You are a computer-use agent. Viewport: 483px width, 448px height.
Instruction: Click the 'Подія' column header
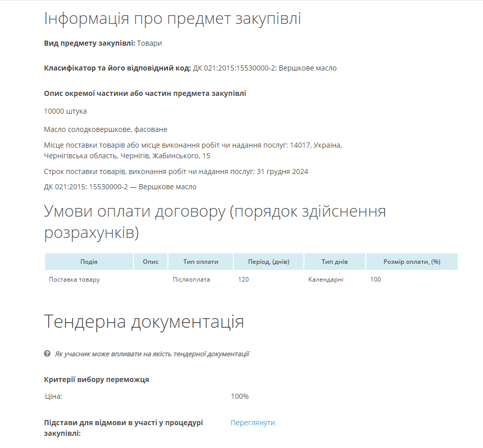coord(89,262)
